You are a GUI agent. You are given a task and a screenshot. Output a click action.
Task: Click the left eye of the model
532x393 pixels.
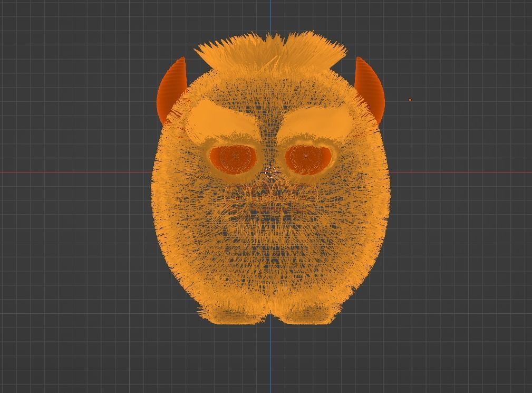coord(234,159)
